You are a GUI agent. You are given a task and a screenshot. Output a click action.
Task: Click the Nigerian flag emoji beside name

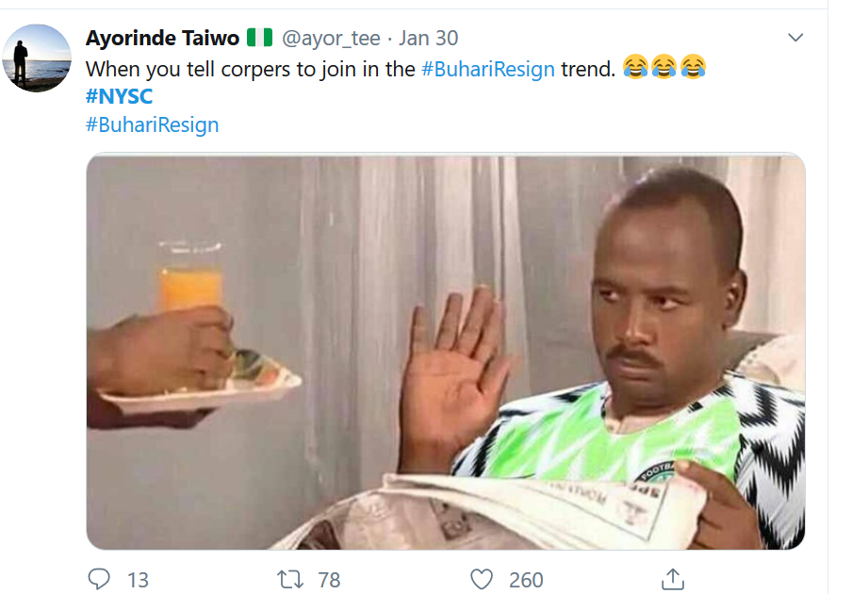(259, 38)
